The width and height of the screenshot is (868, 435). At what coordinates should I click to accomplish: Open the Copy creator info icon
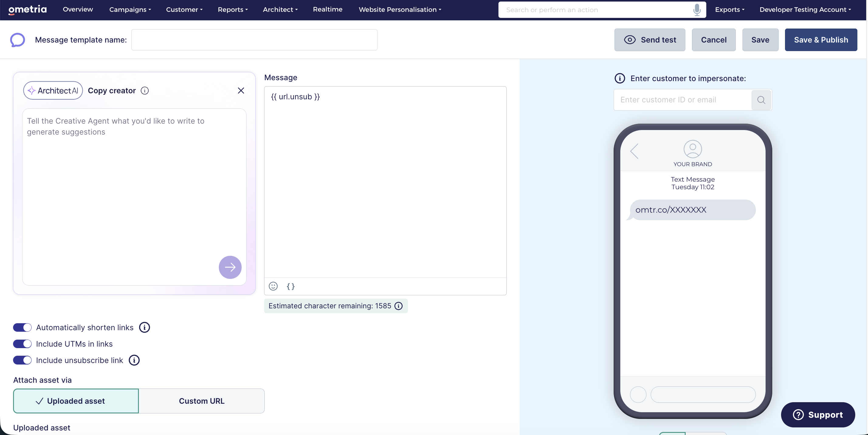(x=145, y=91)
